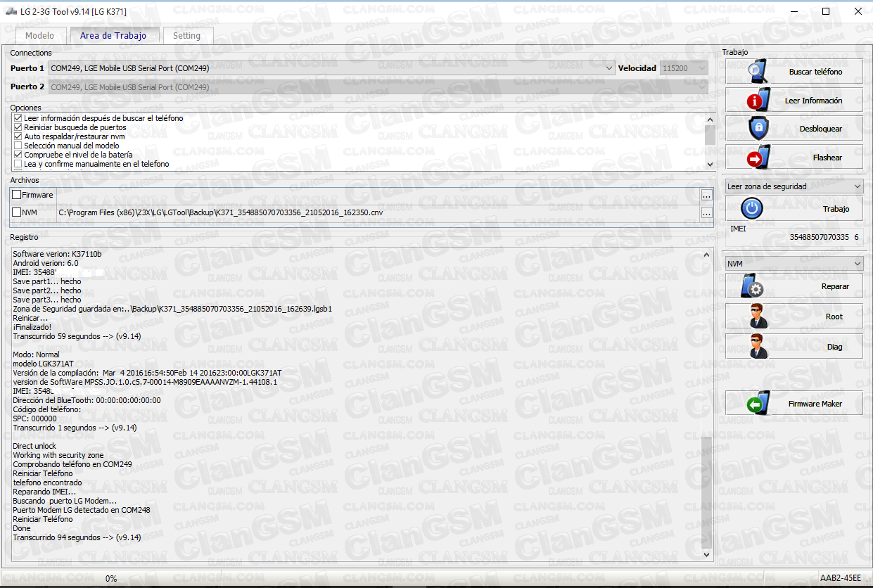Screen dimensions: 873x588
Task: Click log line 'Reparando IMEI...'
Action: coord(44,492)
